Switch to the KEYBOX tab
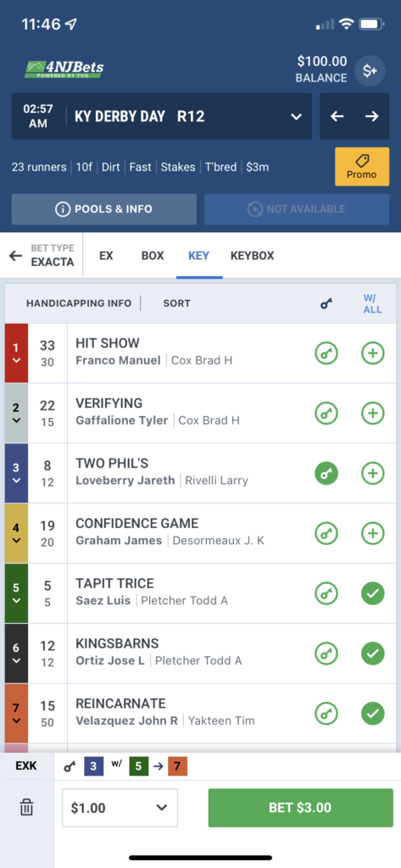401x868 pixels. [252, 256]
